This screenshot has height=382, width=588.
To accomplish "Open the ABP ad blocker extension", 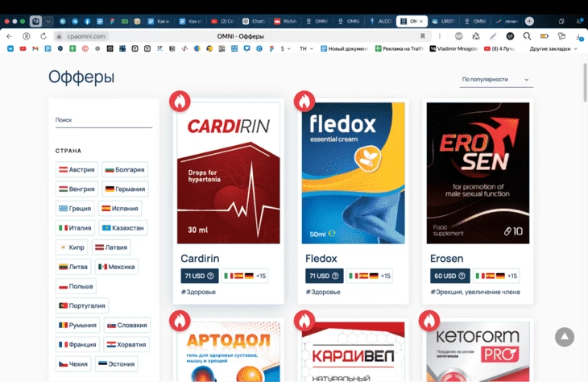I will coord(458,36).
